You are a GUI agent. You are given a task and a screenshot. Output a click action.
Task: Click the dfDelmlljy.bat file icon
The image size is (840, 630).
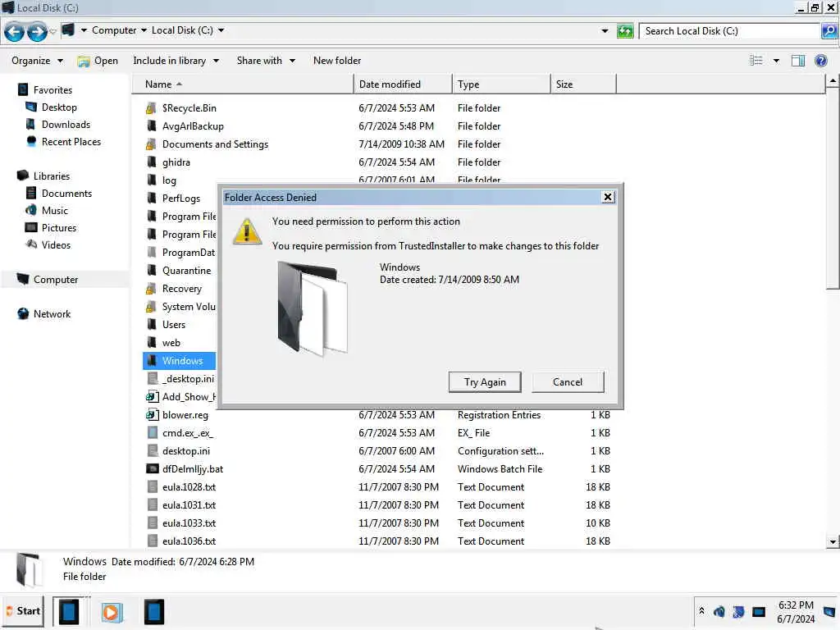point(152,468)
